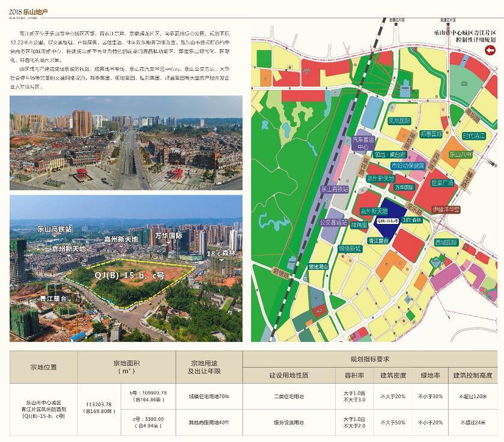Click the 邦泰国际 label on the map
The image size is (504, 442).
click(431, 134)
